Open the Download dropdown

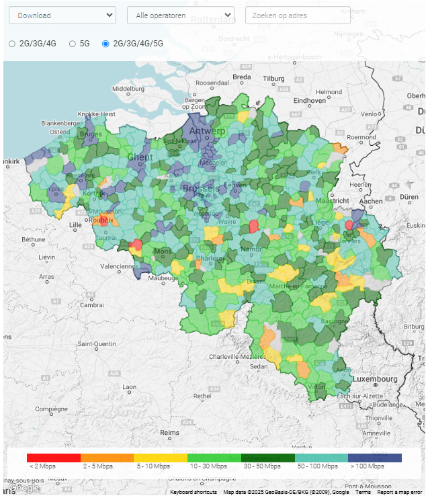point(62,15)
